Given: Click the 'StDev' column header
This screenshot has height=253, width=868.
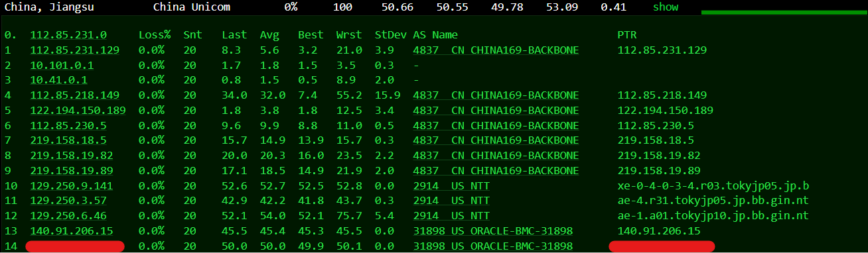Looking at the screenshot, I should coord(390,34).
